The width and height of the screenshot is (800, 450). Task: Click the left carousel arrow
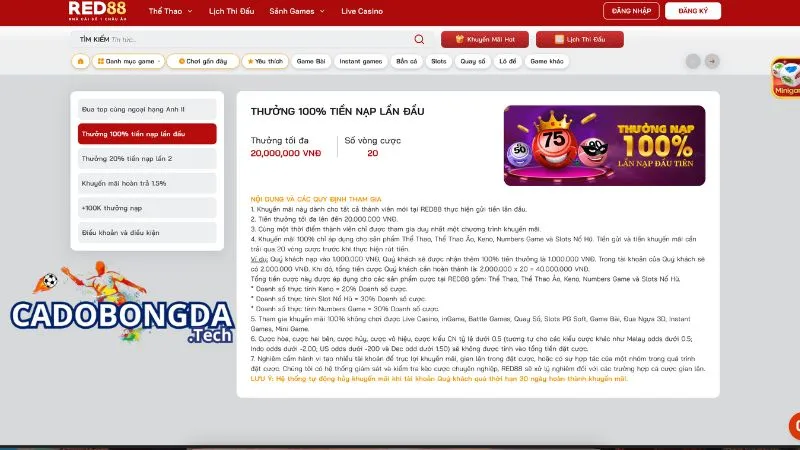pyautogui.click(x=693, y=61)
